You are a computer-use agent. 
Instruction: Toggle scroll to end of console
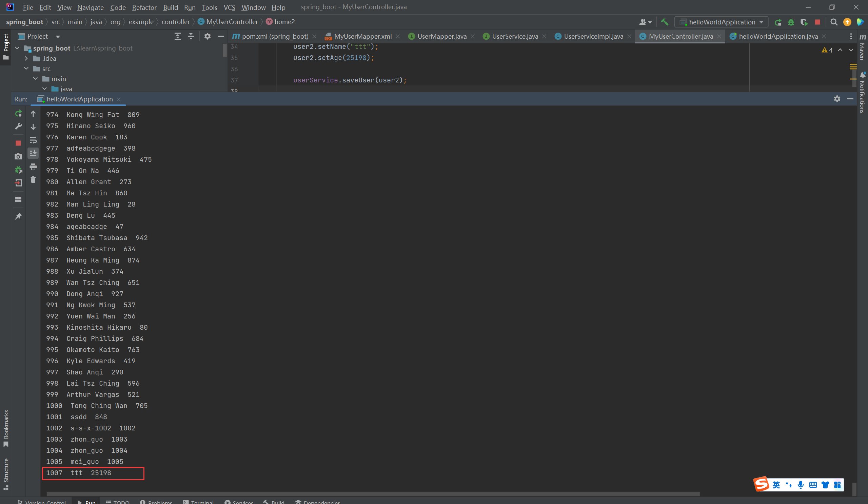33,153
